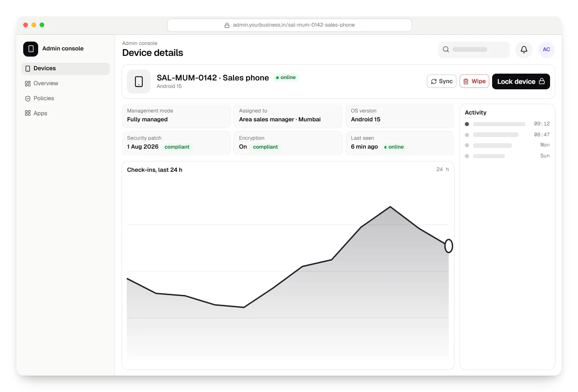Open the 09:12 activity entry
This screenshot has width=578, height=392.
point(507,124)
